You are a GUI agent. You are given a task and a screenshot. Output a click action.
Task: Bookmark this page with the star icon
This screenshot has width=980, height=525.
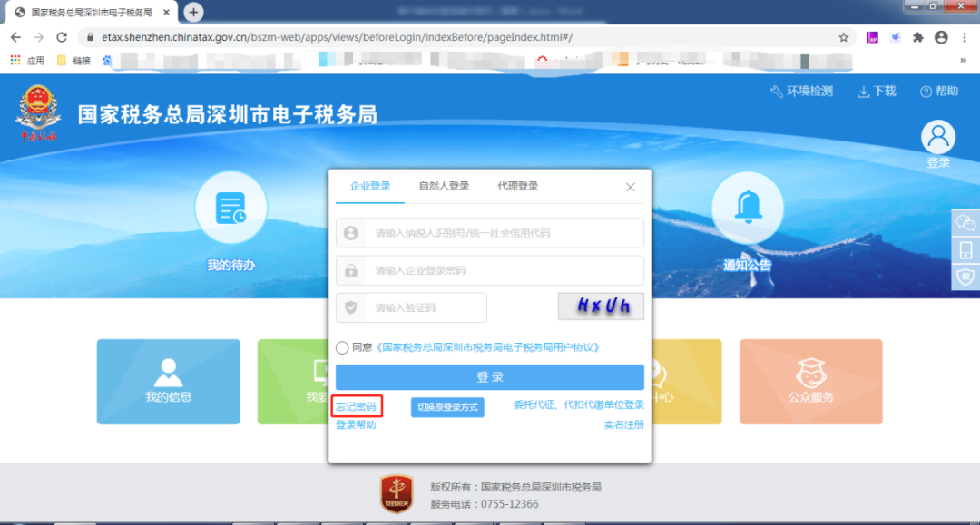[x=843, y=37]
